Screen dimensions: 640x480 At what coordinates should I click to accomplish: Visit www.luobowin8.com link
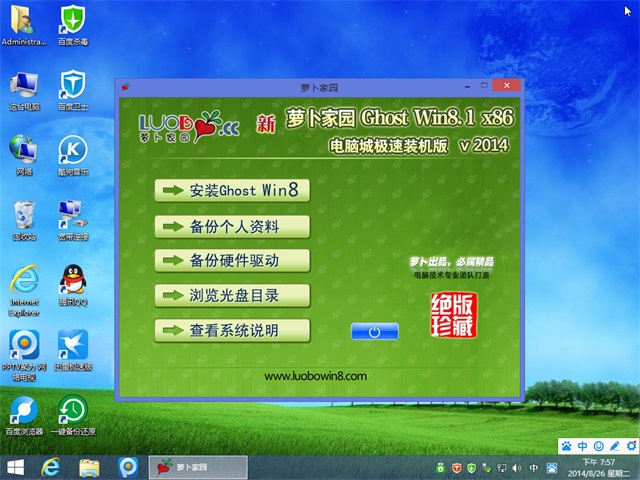pyautogui.click(x=315, y=377)
